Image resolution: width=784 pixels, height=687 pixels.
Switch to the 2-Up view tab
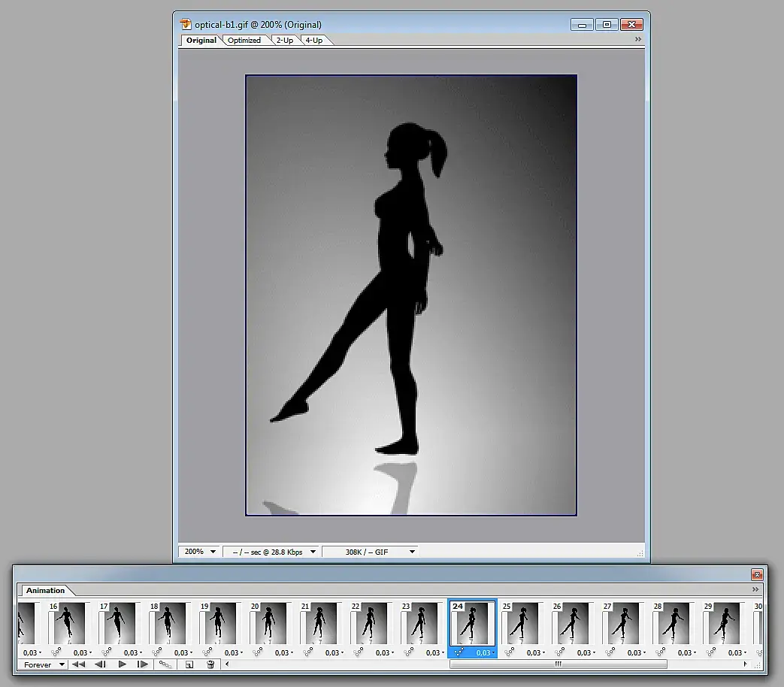point(284,41)
